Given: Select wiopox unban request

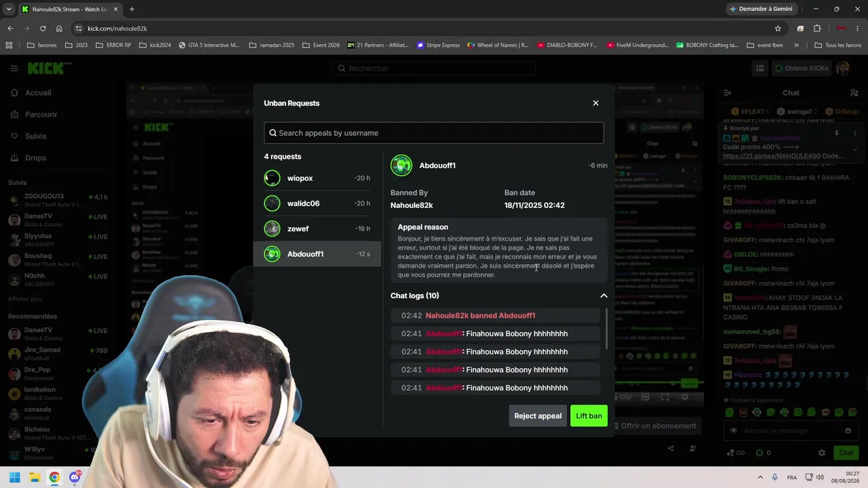Looking at the screenshot, I should (x=317, y=178).
